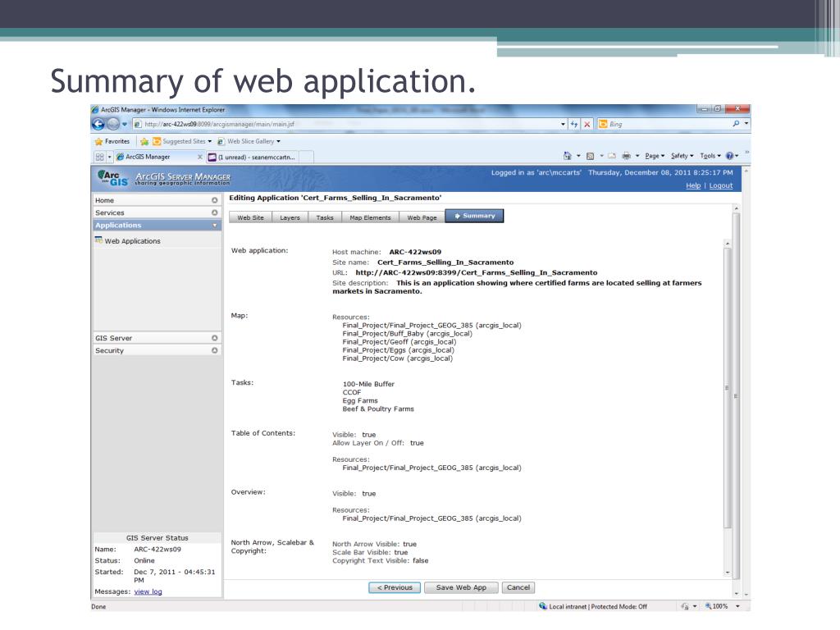
Task: Open the Tools menu dropdown
Action: [x=710, y=156]
